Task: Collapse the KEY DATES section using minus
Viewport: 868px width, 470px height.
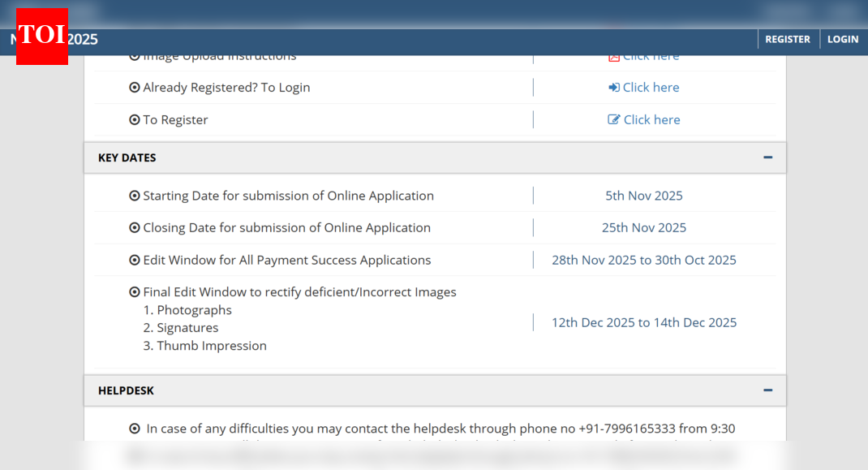Action: coord(767,157)
